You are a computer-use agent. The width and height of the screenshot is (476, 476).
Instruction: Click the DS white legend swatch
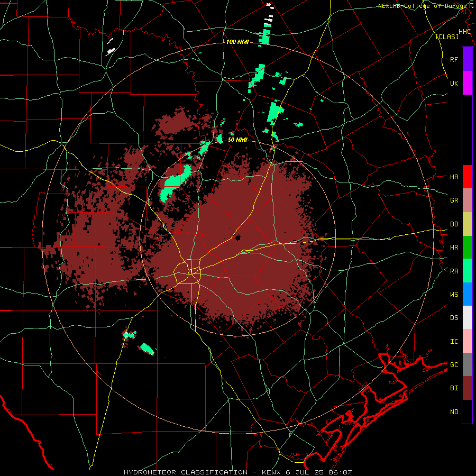click(467, 317)
